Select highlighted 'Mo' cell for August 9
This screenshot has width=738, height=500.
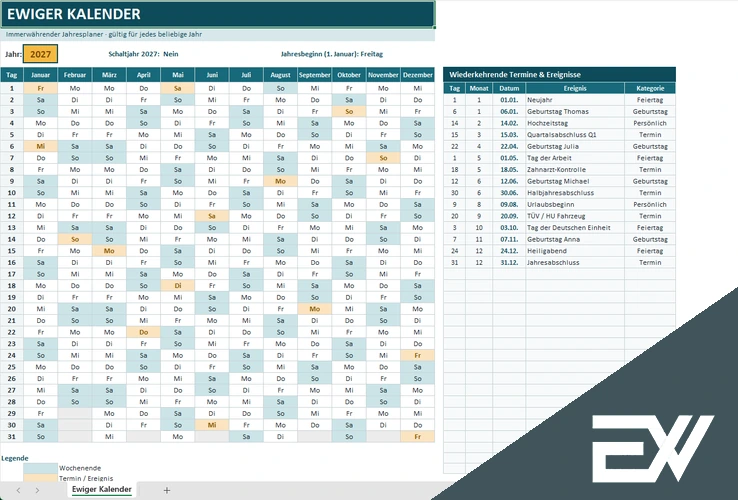point(281,181)
